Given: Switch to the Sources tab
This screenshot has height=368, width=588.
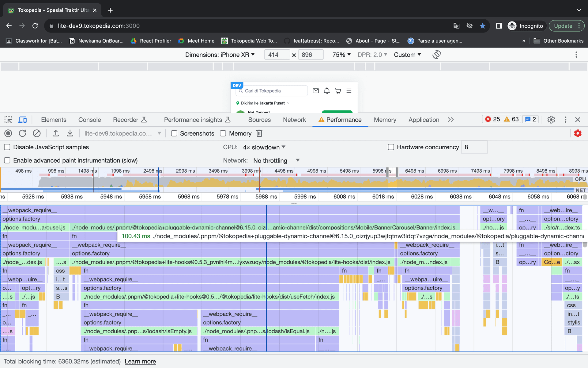Looking at the screenshot, I should [x=259, y=120].
